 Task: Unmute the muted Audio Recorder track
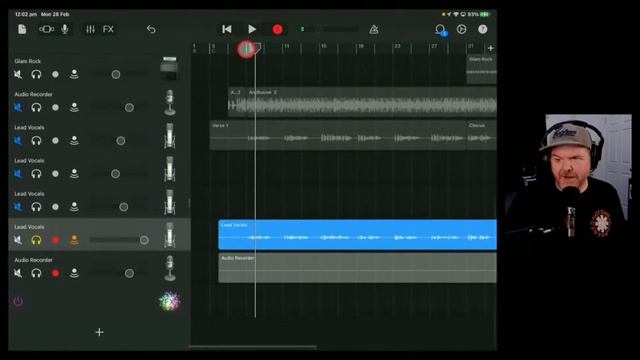(x=18, y=107)
